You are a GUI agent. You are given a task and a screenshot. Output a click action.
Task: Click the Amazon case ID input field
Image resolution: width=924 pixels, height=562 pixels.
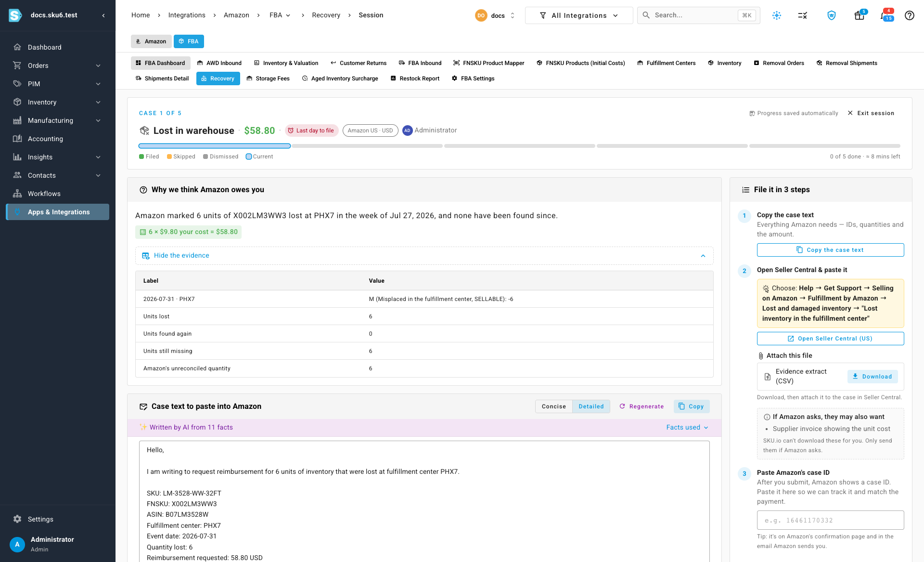830,520
